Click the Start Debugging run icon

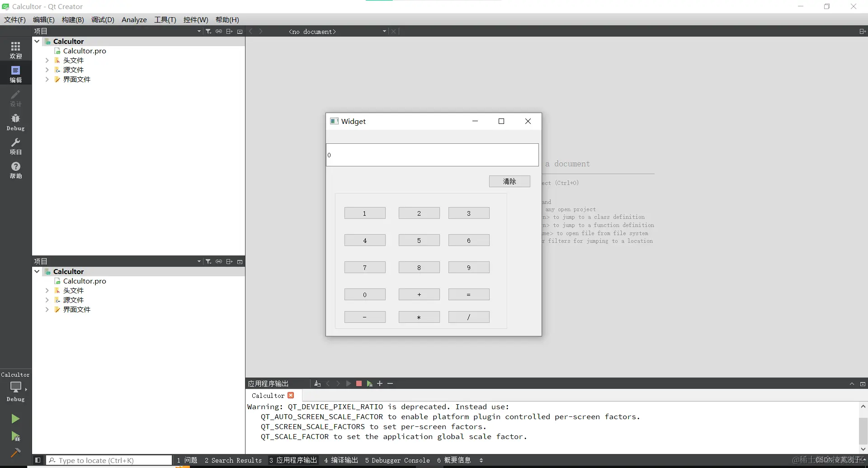(16, 436)
